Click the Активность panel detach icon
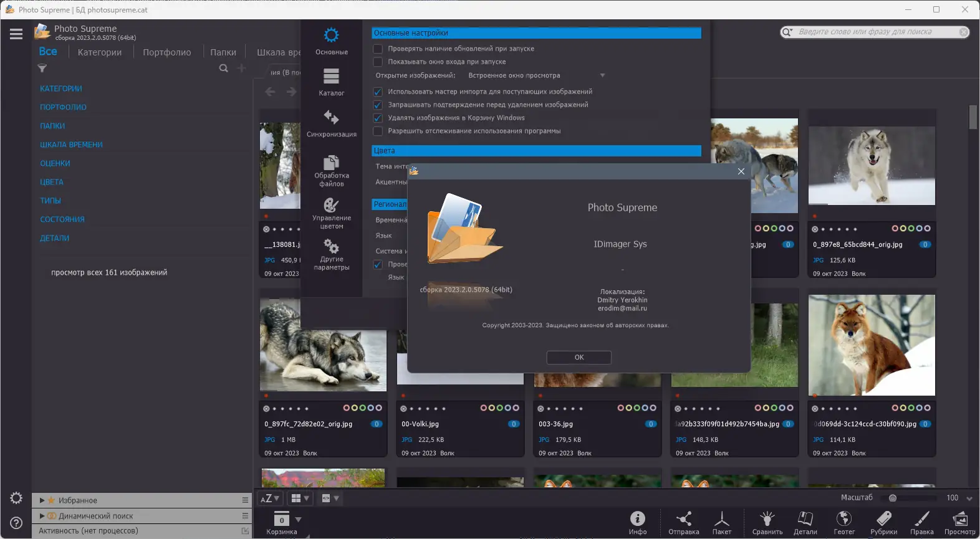Screen dimensions: 980x539 [246, 531]
